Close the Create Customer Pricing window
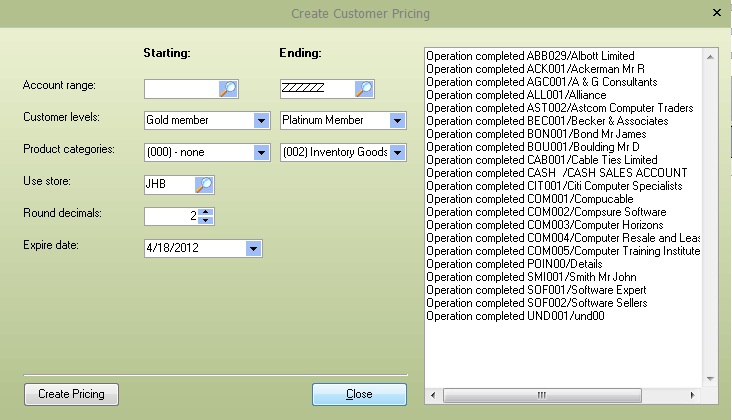 [715, 13]
